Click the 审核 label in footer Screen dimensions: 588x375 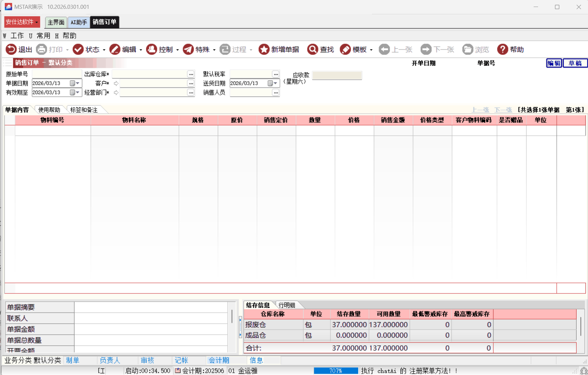147,360
